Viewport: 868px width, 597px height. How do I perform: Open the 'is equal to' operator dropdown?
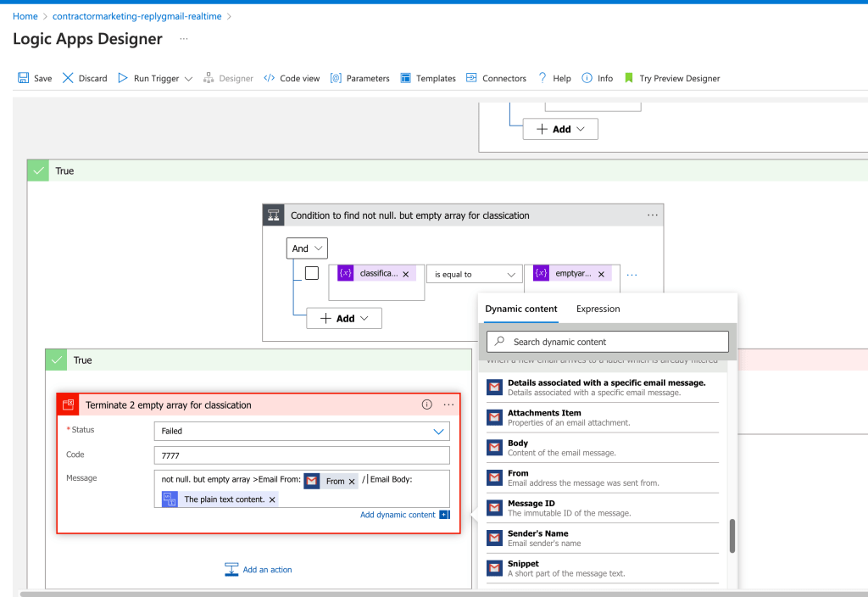pos(475,274)
